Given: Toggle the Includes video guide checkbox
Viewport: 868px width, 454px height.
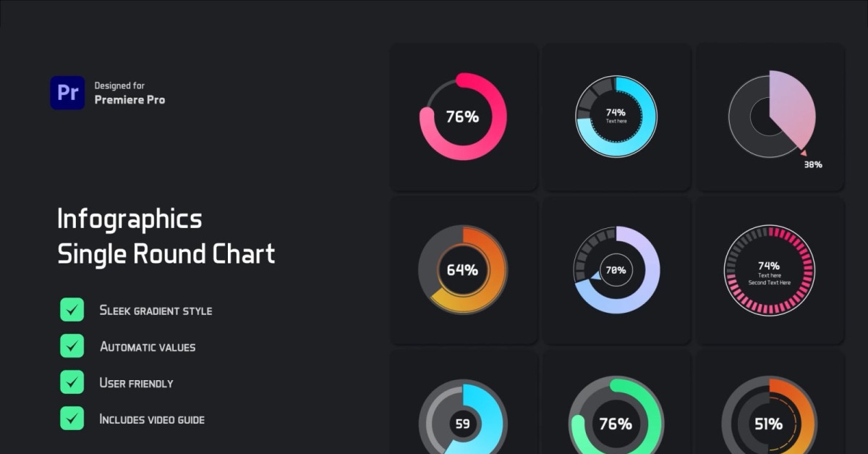Looking at the screenshot, I should [72, 419].
